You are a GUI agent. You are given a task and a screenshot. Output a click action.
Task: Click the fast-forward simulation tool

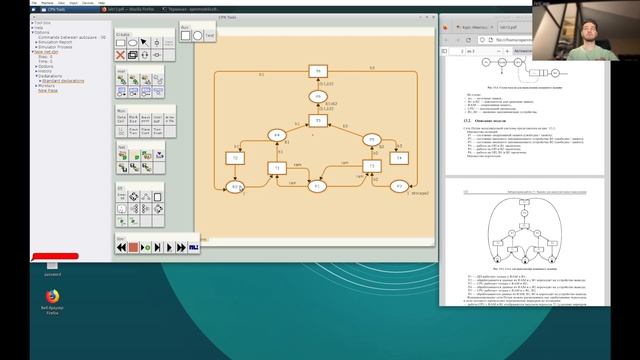(181, 247)
